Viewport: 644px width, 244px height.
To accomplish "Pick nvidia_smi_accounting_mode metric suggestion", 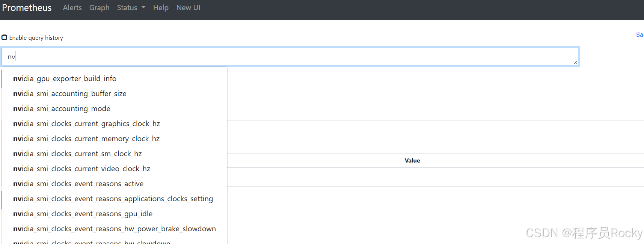I will pos(62,108).
